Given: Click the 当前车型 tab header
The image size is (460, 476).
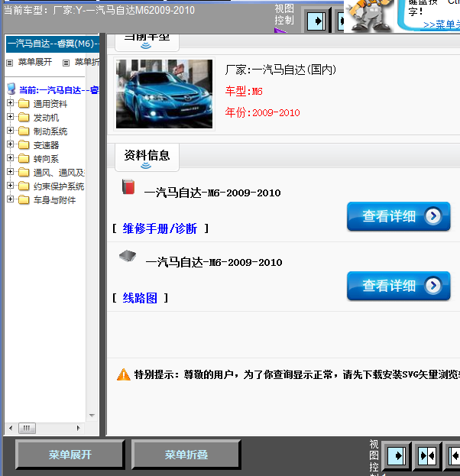Looking at the screenshot, I should [147, 42].
